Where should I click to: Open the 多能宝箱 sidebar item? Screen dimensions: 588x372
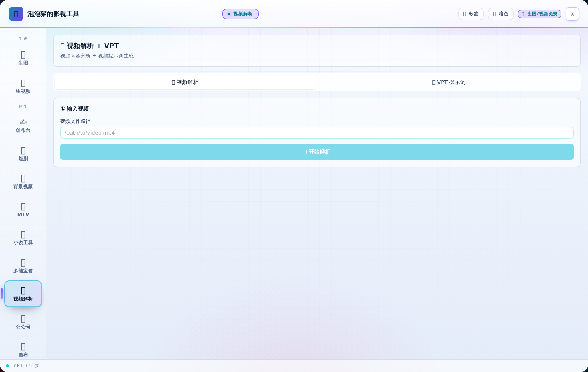pos(23,266)
